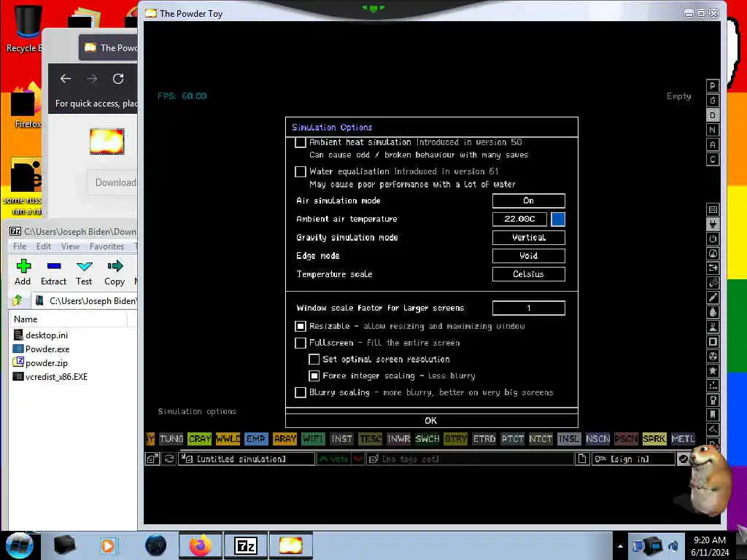The width and height of the screenshot is (747, 560).
Task: Open Edge mode dropdown showing Void
Action: tap(528, 256)
